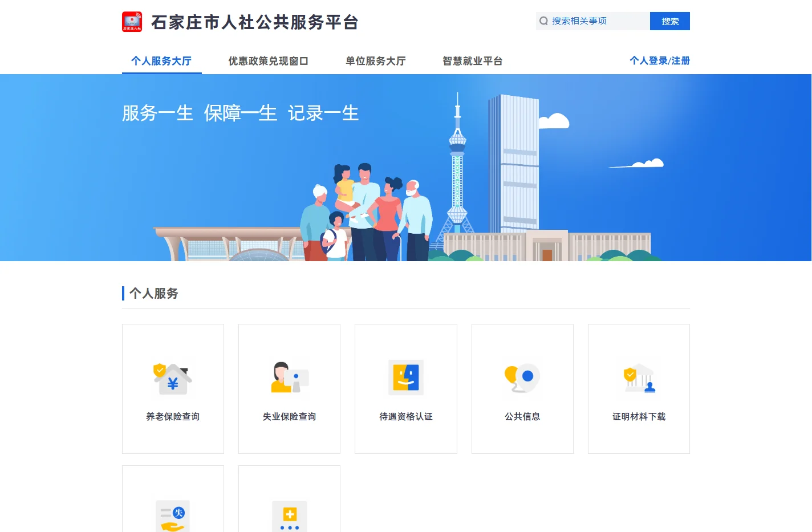This screenshot has height=532, width=812.
Task: Switch to 优惠政策兑现窗口 tab
Action: point(268,61)
